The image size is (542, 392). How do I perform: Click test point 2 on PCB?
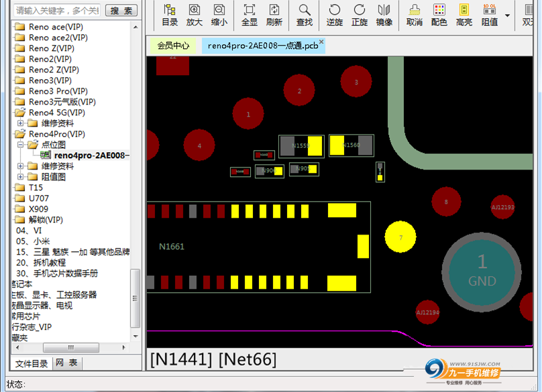pyautogui.click(x=299, y=90)
